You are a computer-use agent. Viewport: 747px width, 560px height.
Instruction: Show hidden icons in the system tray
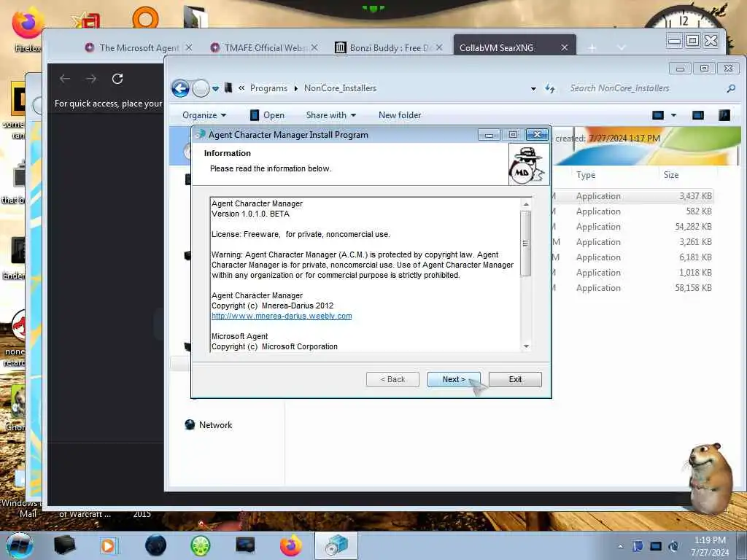click(x=621, y=546)
